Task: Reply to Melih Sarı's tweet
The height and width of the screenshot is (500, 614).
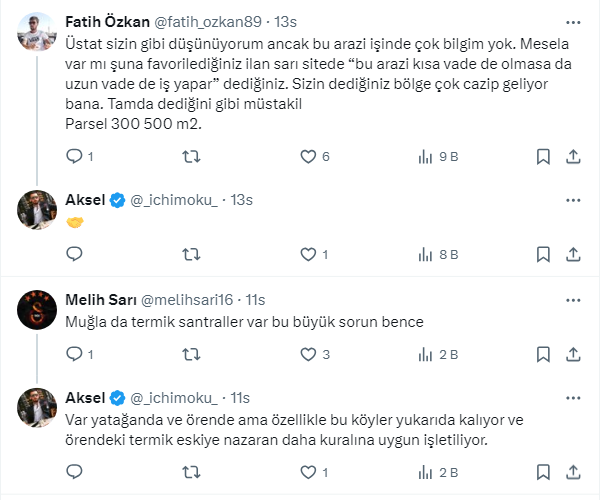Action: (x=74, y=354)
